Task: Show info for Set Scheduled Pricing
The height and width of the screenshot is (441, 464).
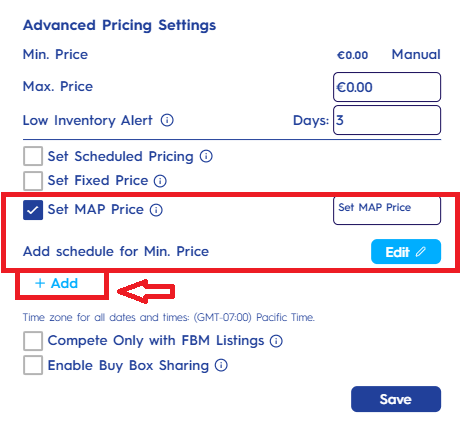Action: pos(206,156)
